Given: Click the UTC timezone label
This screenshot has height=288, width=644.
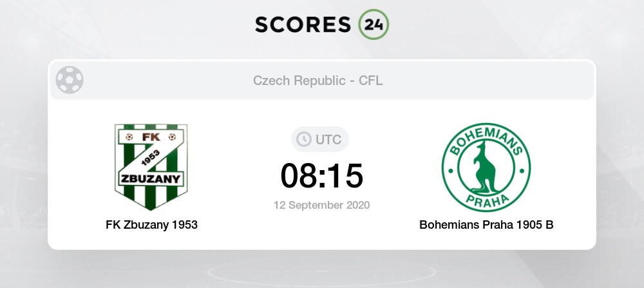Looking at the screenshot, I should pos(328,139).
